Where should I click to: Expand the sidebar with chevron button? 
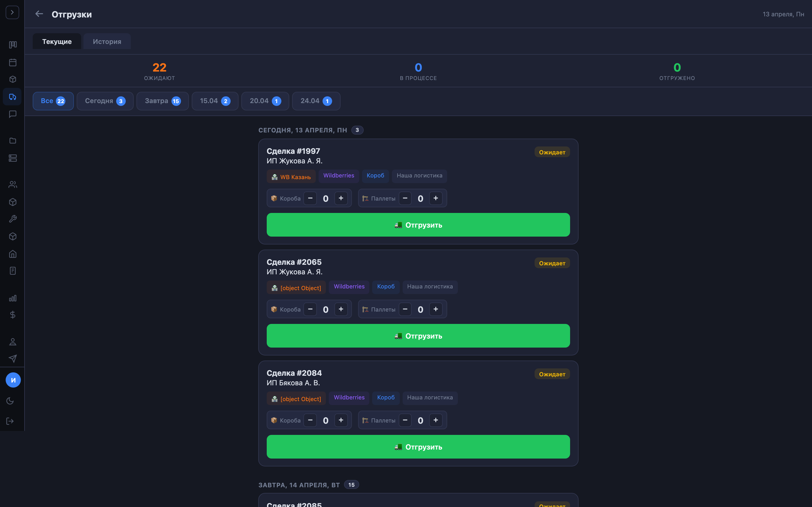pos(12,12)
